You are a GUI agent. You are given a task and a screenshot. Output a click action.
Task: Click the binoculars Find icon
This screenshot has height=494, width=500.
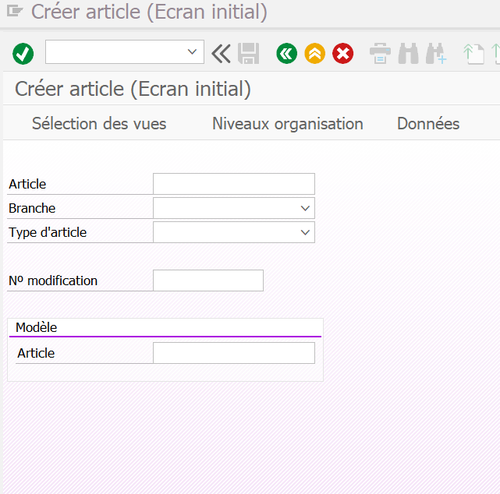(x=408, y=53)
